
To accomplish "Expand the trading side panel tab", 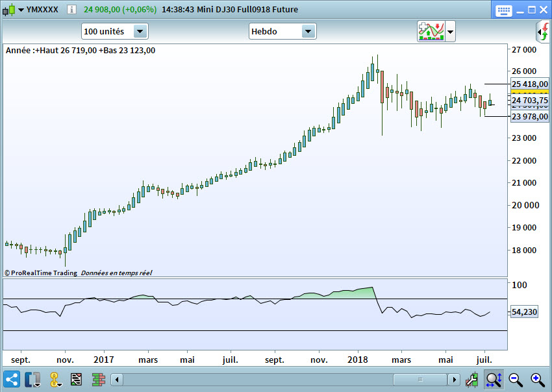I will pyautogui.click(x=543, y=32).
